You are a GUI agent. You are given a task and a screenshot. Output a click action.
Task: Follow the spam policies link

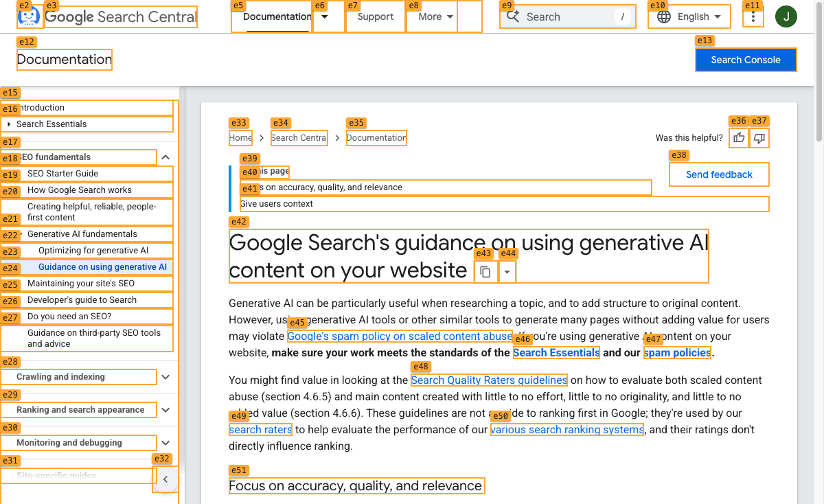(x=677, y=352)
